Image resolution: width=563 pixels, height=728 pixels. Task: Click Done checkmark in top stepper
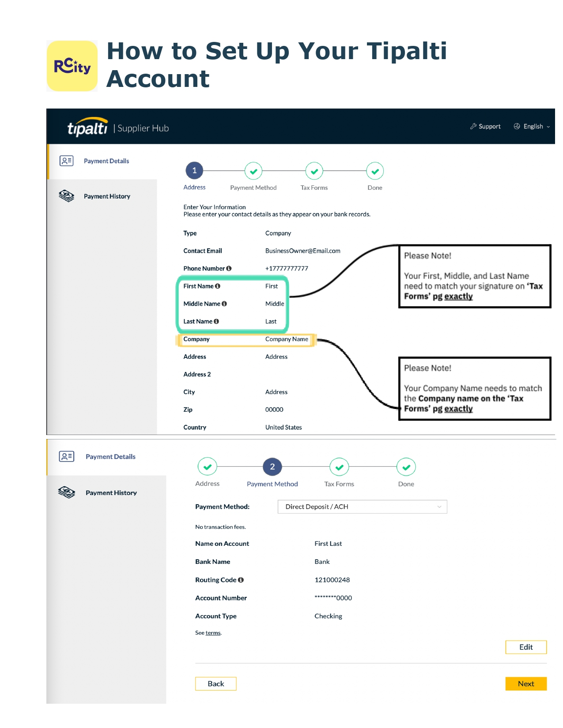point(375,171)
